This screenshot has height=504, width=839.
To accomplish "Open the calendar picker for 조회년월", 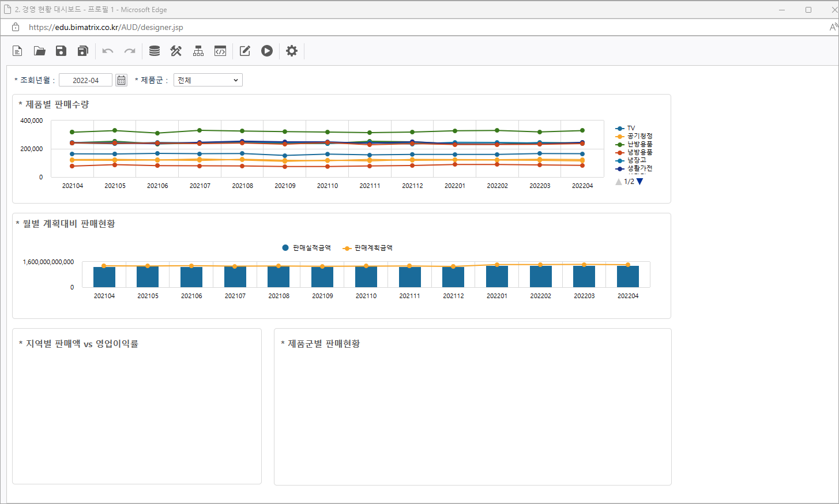I will point(121,80).
